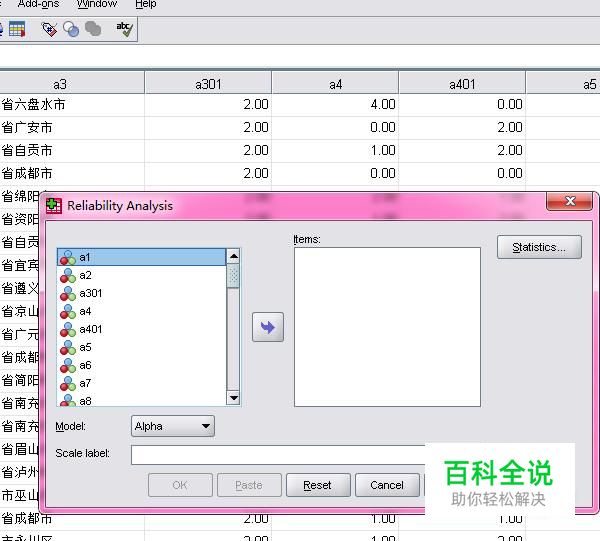Select variable a1 in the list
Screen dimensions: 600x541
coord(141,257)
